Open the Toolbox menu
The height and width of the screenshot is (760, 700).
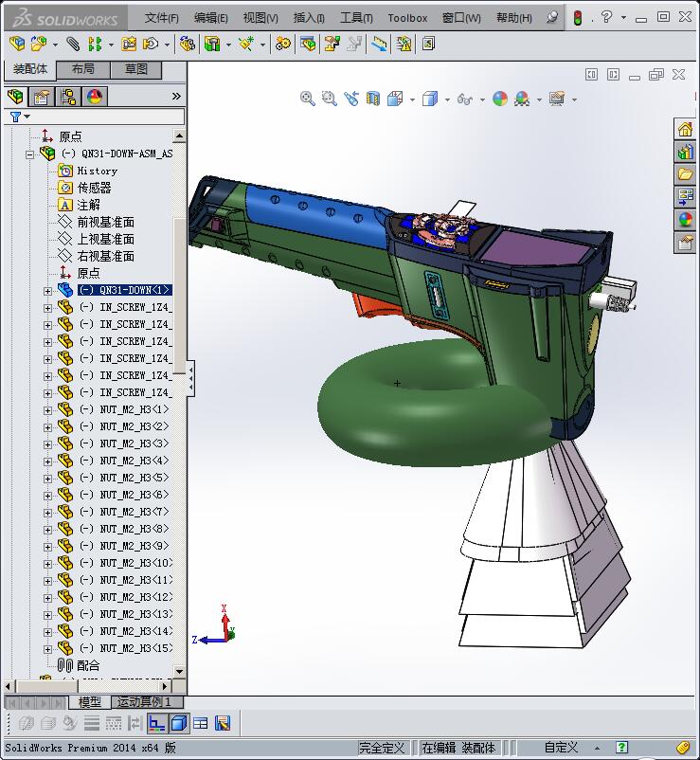[x=407, y=18]
